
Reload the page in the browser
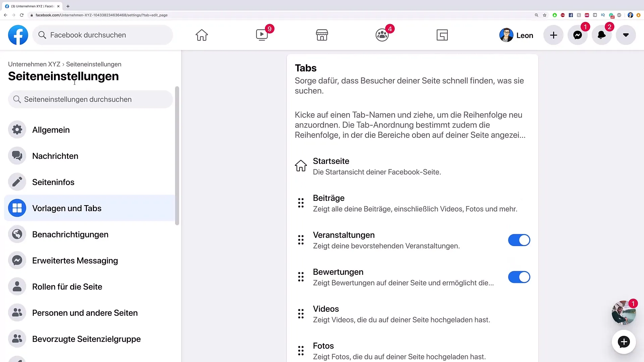(x=22, y=15)
